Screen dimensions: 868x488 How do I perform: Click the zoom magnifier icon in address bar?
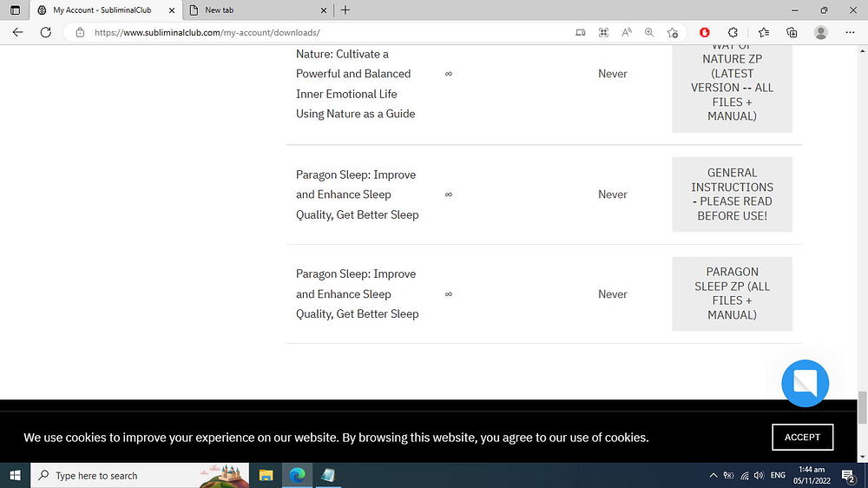(649, 33)
